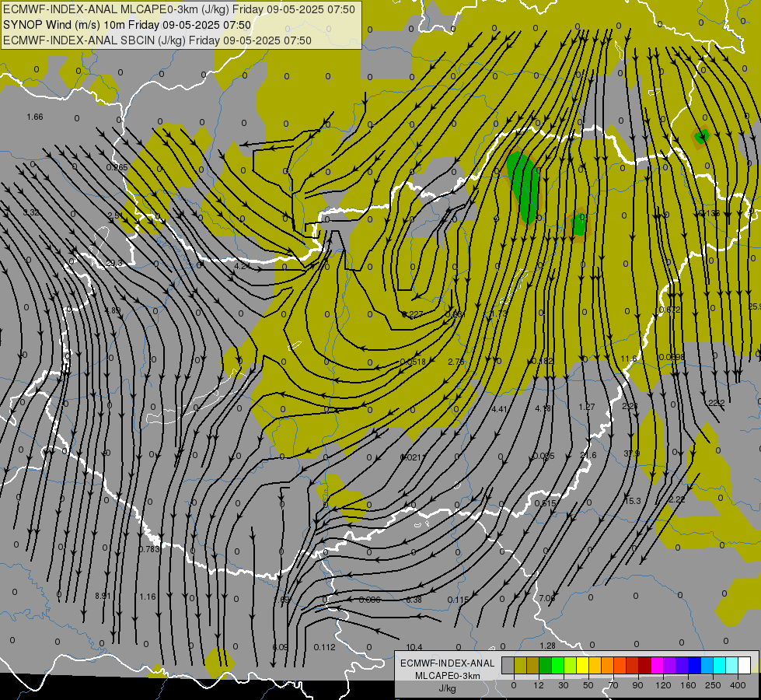Click the legend scale value 120
Screen dimensions: 761x700
pyautogui.click(x=663, y=685)
